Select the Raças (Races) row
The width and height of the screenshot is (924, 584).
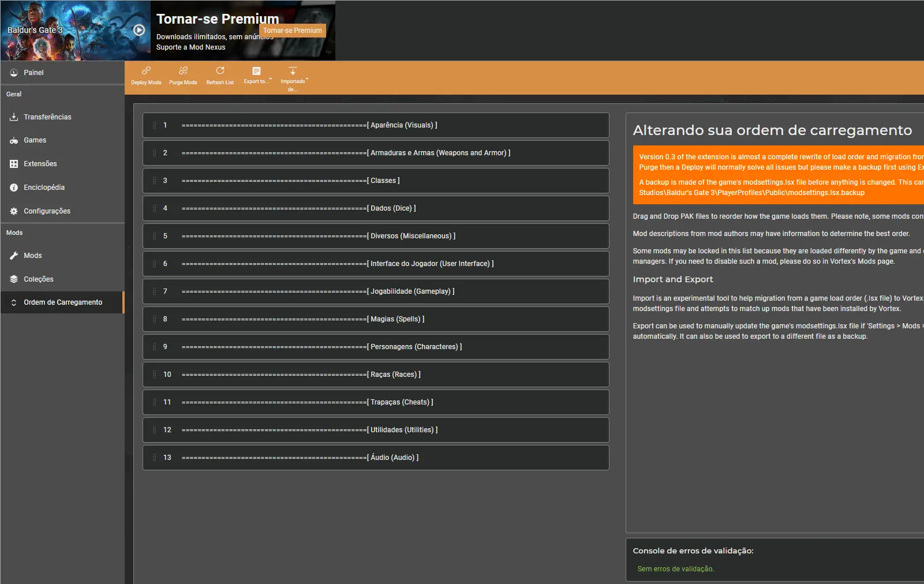[376, 375]
